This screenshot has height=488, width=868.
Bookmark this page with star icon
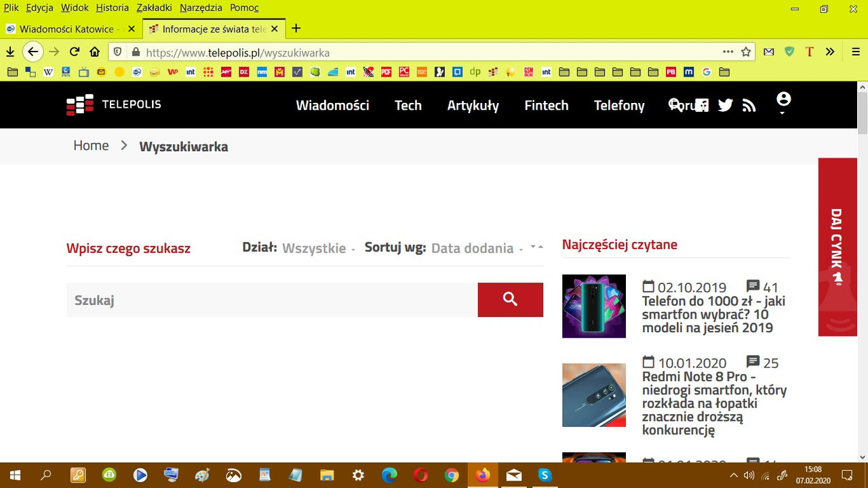tap(746, 52)
